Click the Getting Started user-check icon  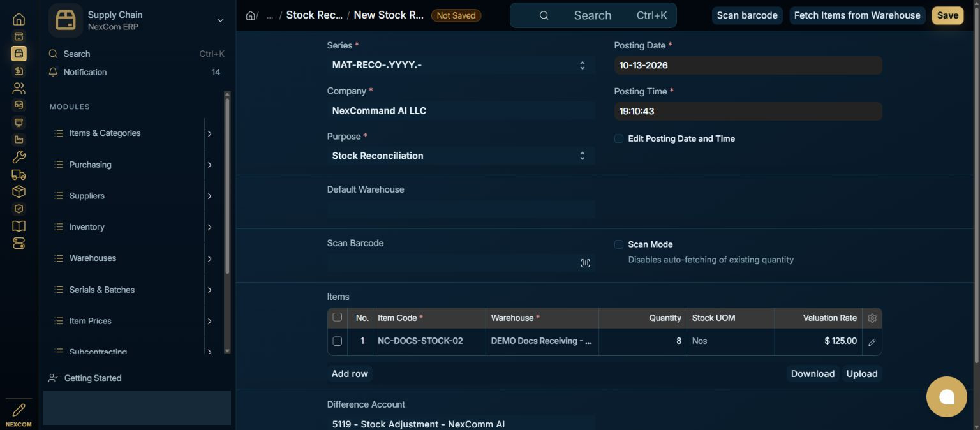coord(54,378)
